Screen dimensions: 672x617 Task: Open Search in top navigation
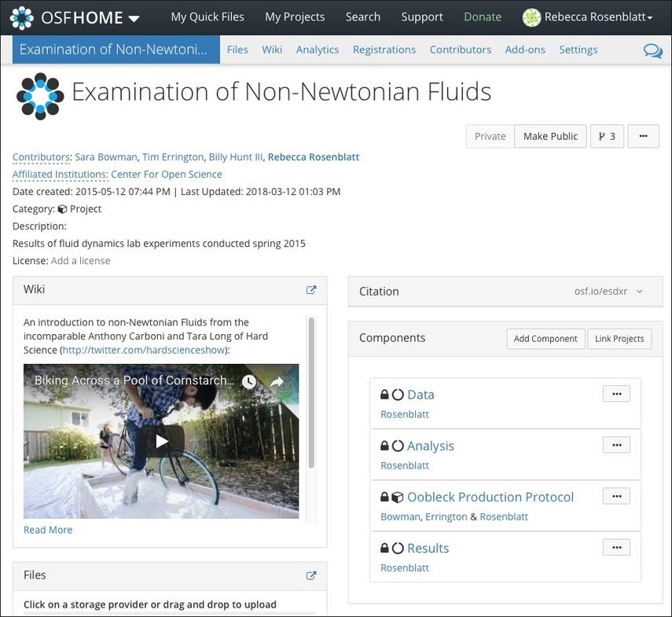pyautogui.click(x=363, y=17)
